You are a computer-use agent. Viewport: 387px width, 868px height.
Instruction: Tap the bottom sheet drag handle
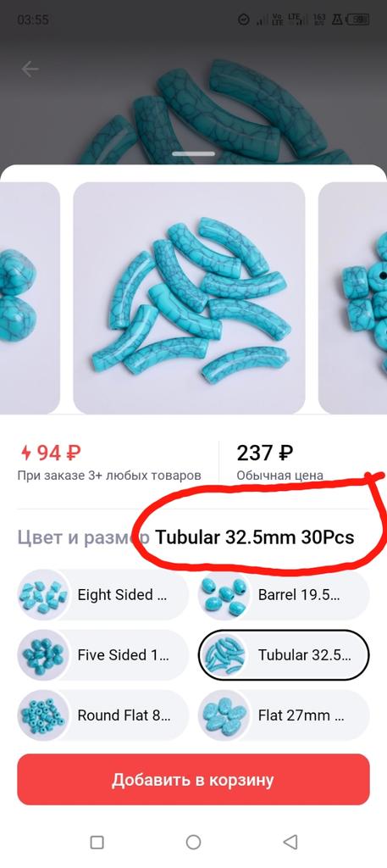(193, 154)
